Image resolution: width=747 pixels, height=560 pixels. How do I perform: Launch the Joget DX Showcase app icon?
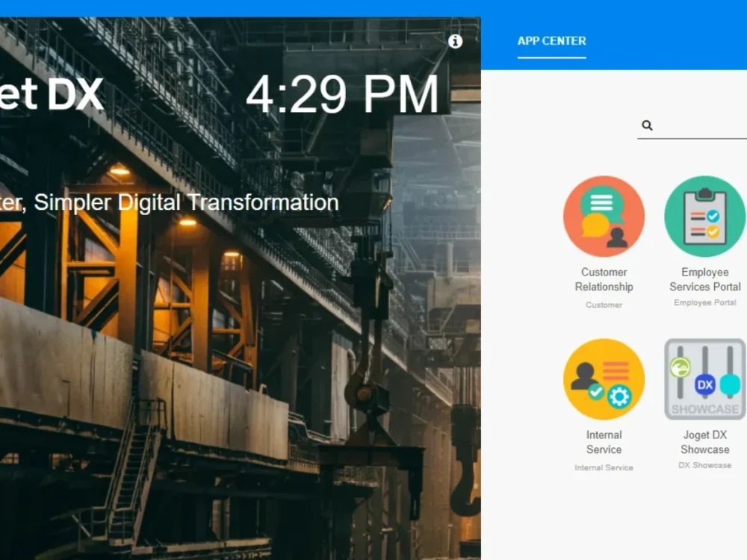tap(704, 379)
